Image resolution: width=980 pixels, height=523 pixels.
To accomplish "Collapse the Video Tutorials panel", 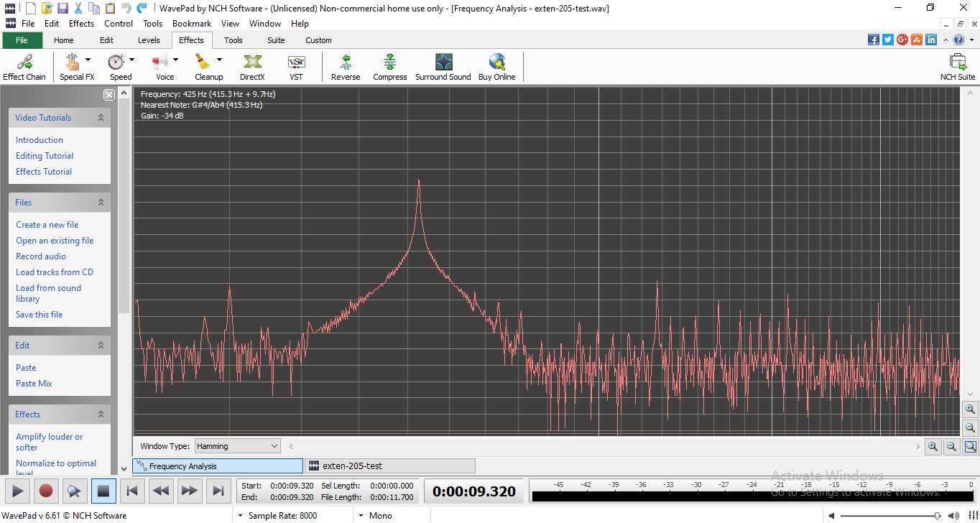I will pyautogui.click(x=101, y=118).
